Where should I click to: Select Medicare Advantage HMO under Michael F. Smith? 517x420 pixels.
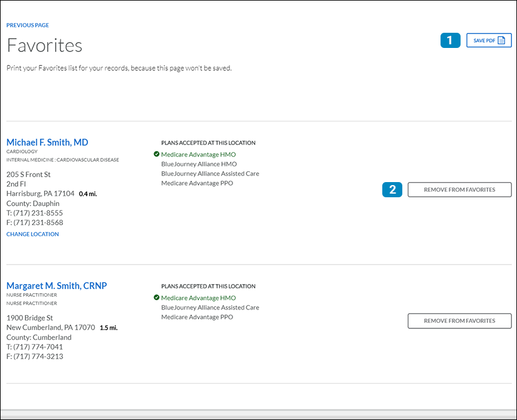[198, 154]
